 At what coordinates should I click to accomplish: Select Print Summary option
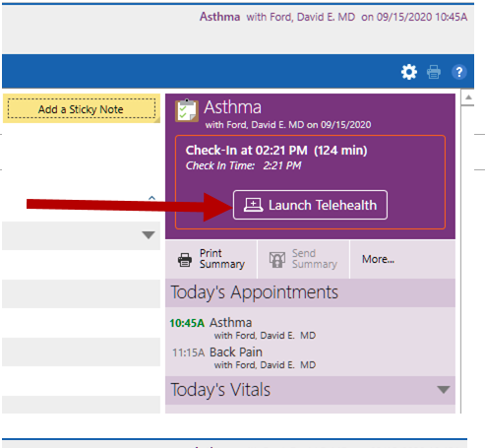pos(212,259)
